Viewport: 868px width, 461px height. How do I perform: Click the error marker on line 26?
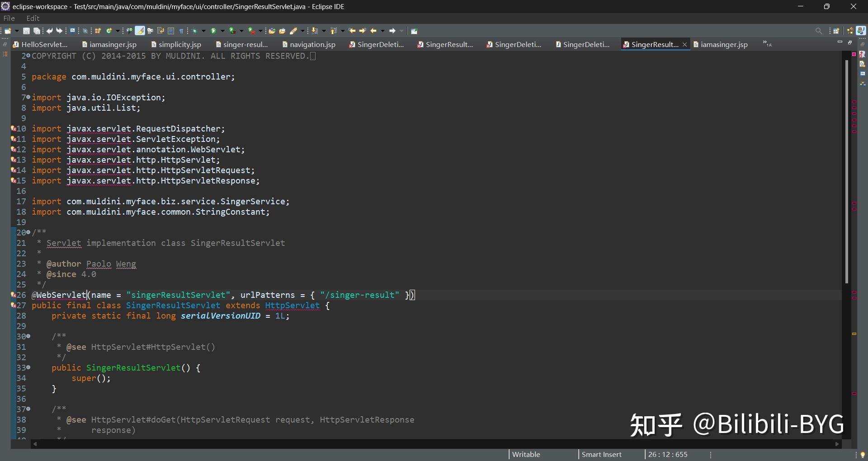pyautogui.click(x=14, y=295)
